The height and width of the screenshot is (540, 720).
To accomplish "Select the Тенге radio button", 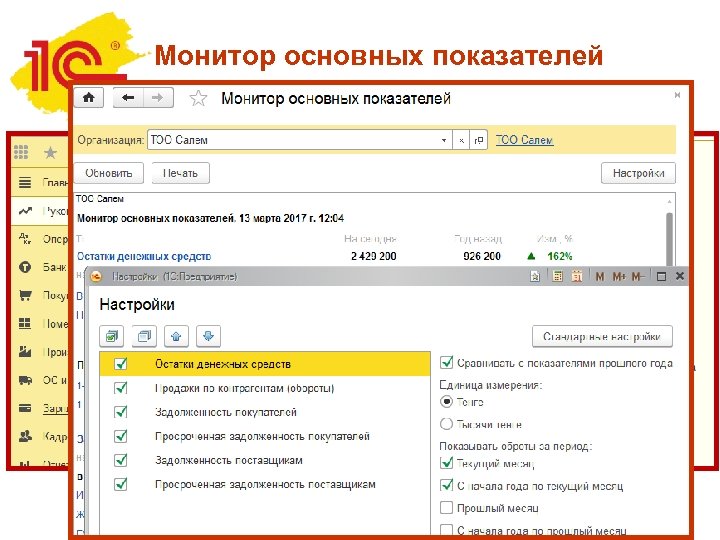I will pos(446,402).
